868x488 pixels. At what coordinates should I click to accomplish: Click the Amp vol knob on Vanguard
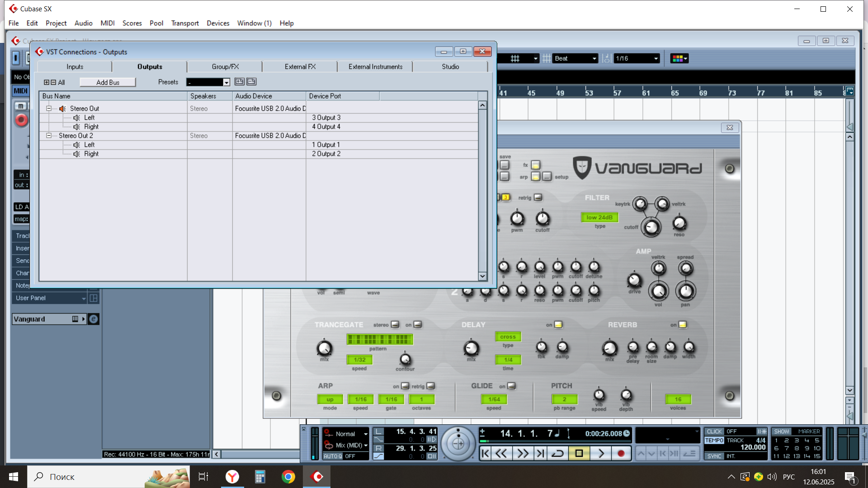pyautogui.click(x=658, y=291)
